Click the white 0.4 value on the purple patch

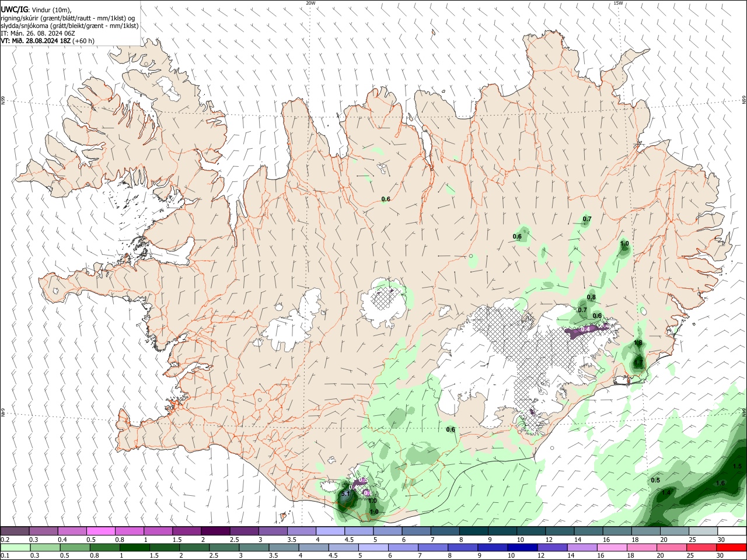(x=586, y=329)
